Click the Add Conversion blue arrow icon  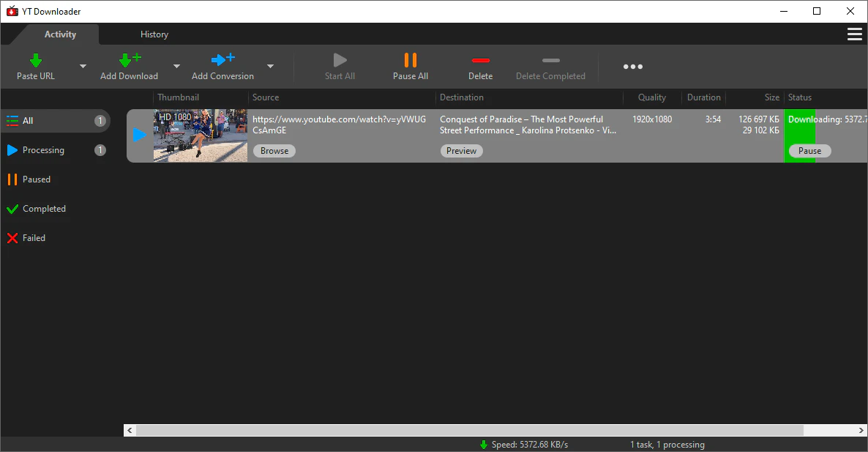(222, 60)
